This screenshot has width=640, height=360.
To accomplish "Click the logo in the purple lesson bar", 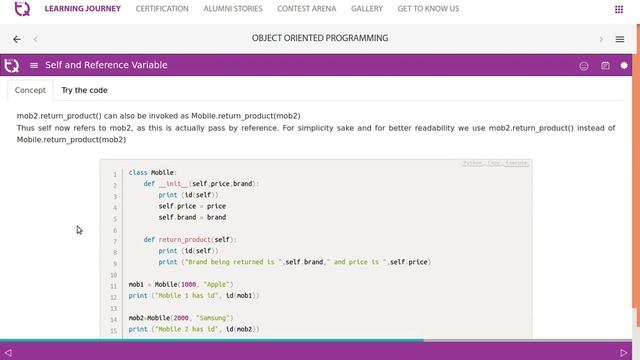I will (11, 65).
